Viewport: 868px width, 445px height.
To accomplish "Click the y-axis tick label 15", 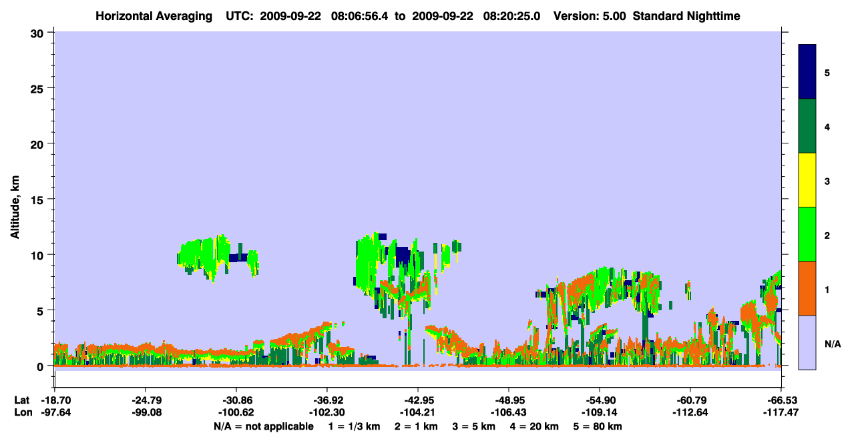I will point(37,199).
